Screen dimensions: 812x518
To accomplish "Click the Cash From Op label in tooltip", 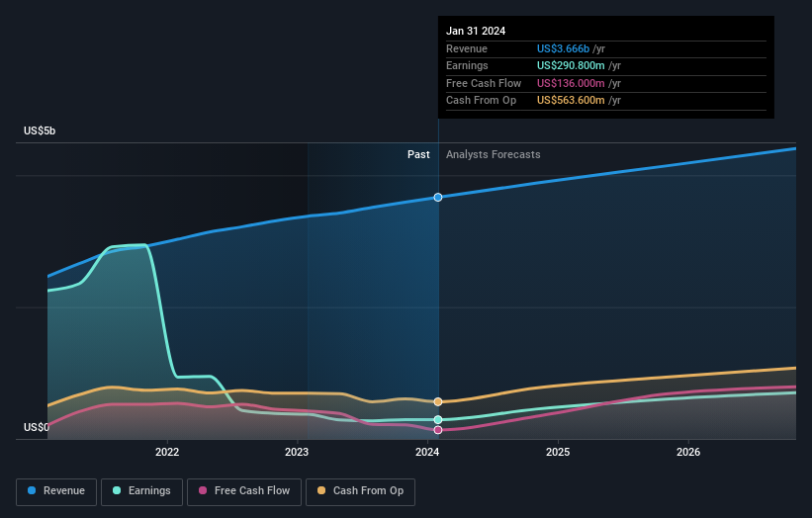I will (481, 101).
